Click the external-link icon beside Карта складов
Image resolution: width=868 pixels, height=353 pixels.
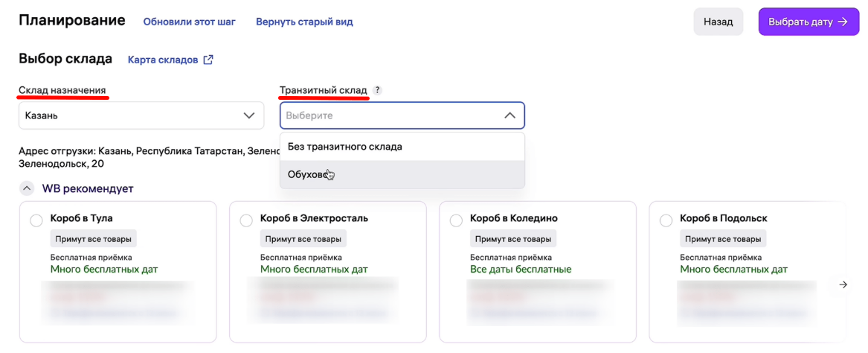tap(208, 60)
